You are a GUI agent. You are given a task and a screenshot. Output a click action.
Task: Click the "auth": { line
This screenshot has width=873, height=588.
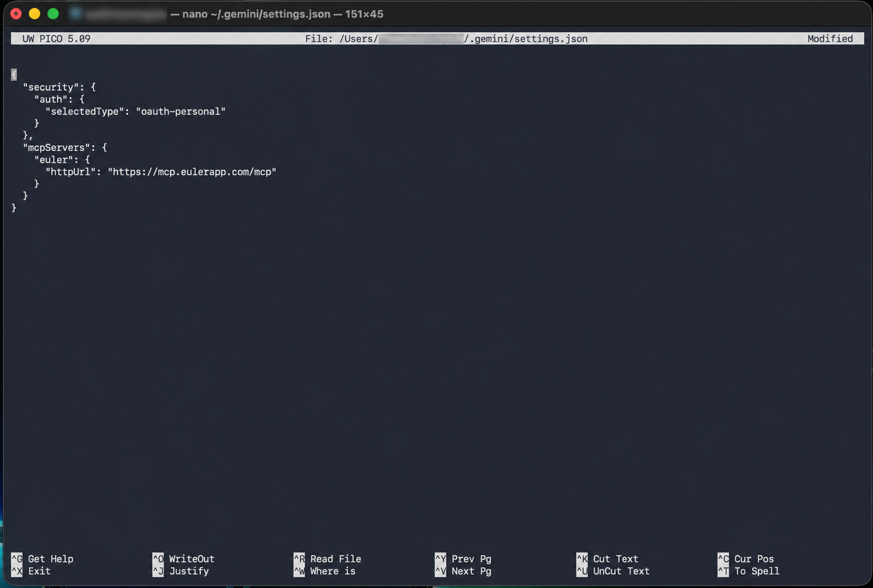pos(59,99)
